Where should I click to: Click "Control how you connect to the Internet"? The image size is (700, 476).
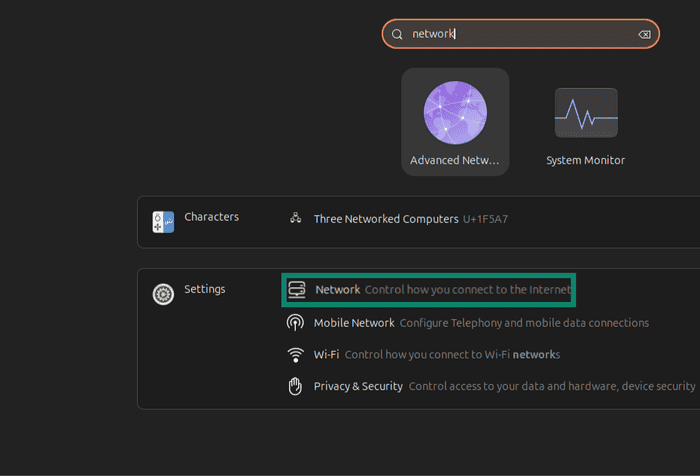coord(468,290)
